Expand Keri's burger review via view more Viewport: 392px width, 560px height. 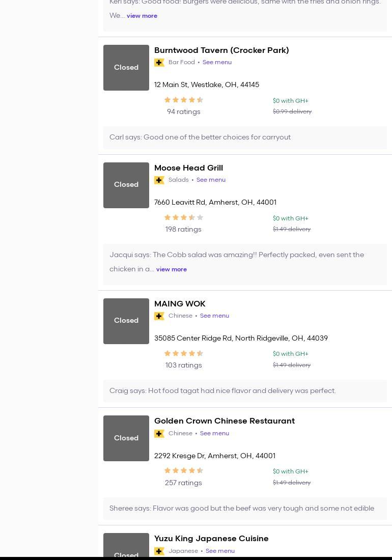coord(142,16)
